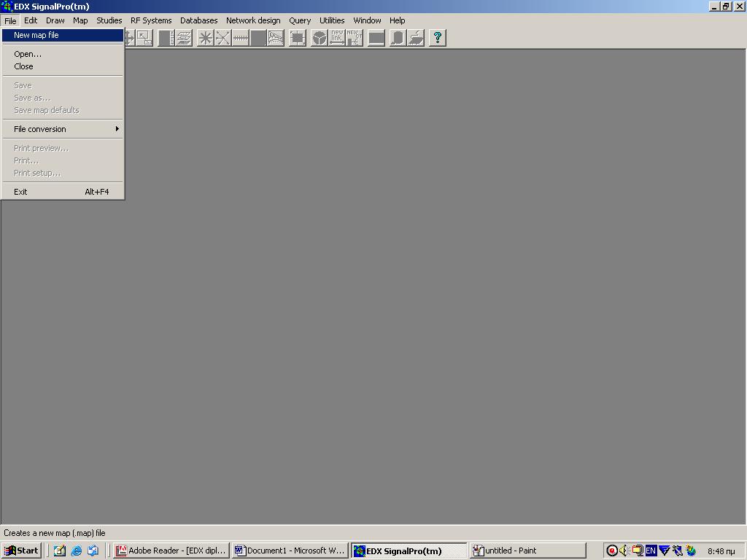Click the plain gray square beside terrain icon
The image size is (747, 560).
tap(258, 38)
